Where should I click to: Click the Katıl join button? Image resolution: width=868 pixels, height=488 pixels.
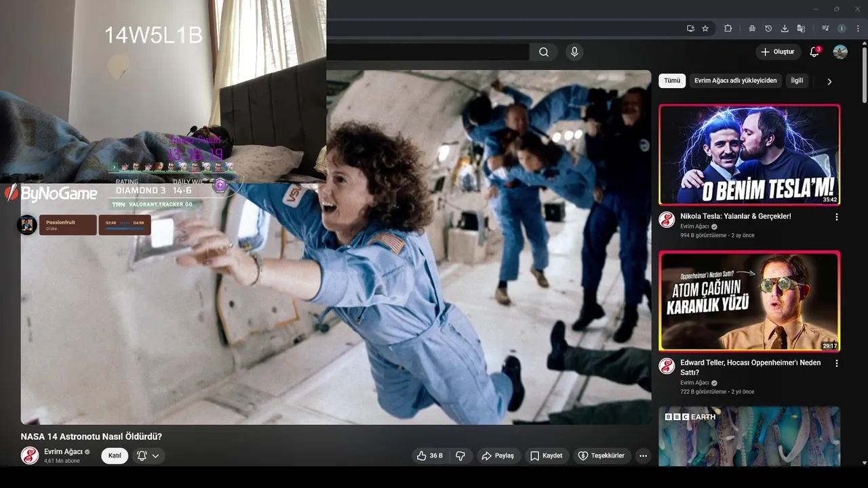click(115, 455)
